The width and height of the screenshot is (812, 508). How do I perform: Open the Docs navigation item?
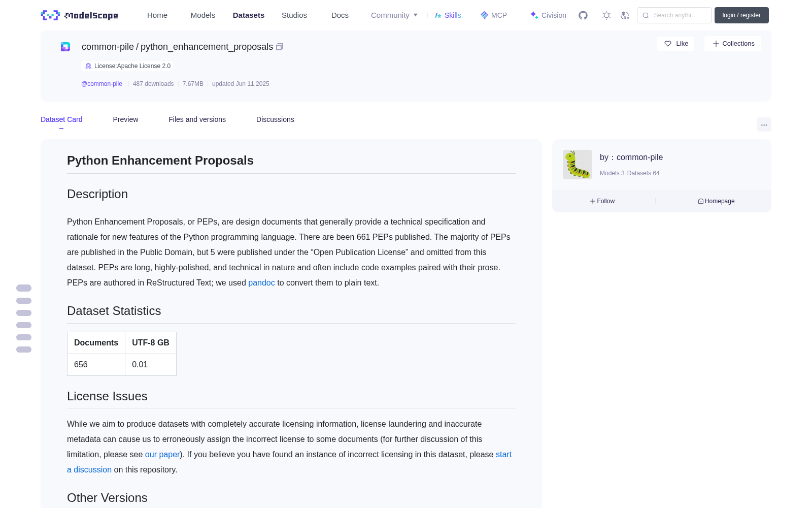point(340,15)
